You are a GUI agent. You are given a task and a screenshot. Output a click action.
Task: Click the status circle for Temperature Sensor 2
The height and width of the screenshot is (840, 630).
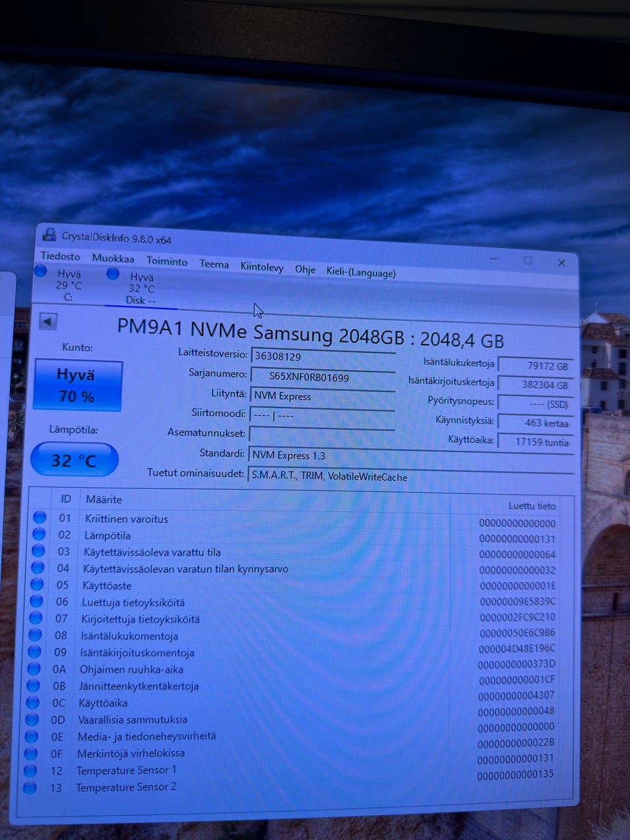(30, 787)
